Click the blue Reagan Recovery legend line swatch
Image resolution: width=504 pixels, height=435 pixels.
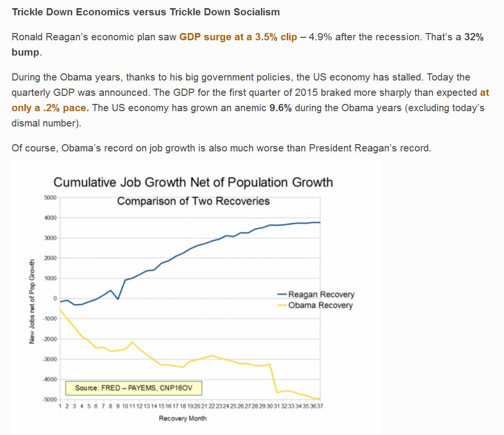click(x=282, y=294)
